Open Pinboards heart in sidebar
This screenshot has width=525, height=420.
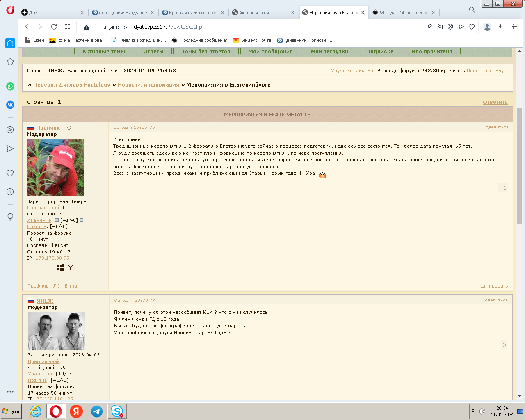pos(10,173)
